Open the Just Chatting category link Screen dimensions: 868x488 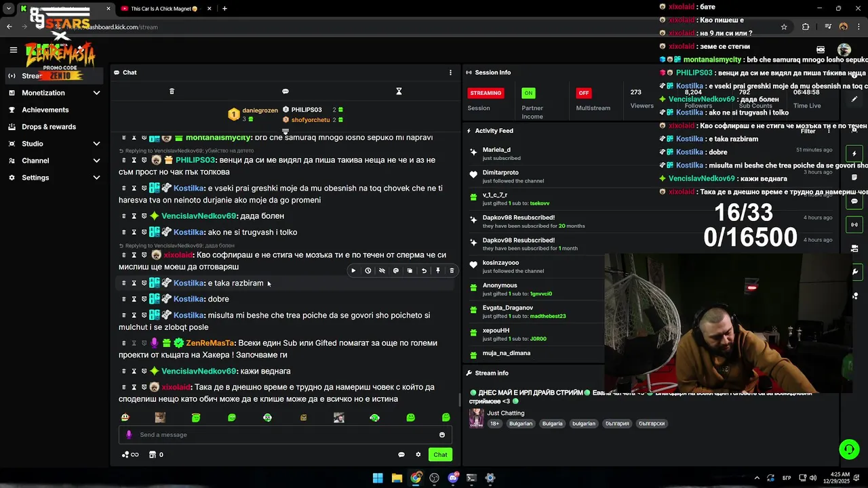pyautogui.click(x=506, y=413)
